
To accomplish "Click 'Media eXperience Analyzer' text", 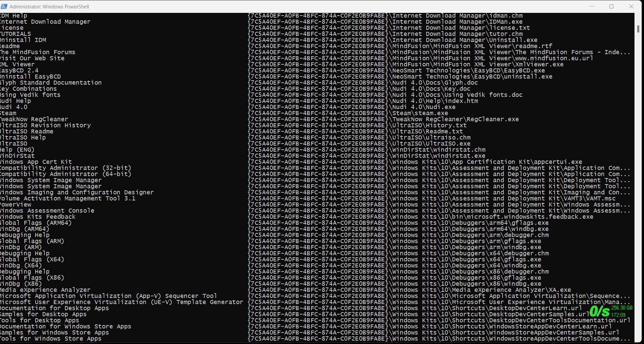I will click(45, 290).
